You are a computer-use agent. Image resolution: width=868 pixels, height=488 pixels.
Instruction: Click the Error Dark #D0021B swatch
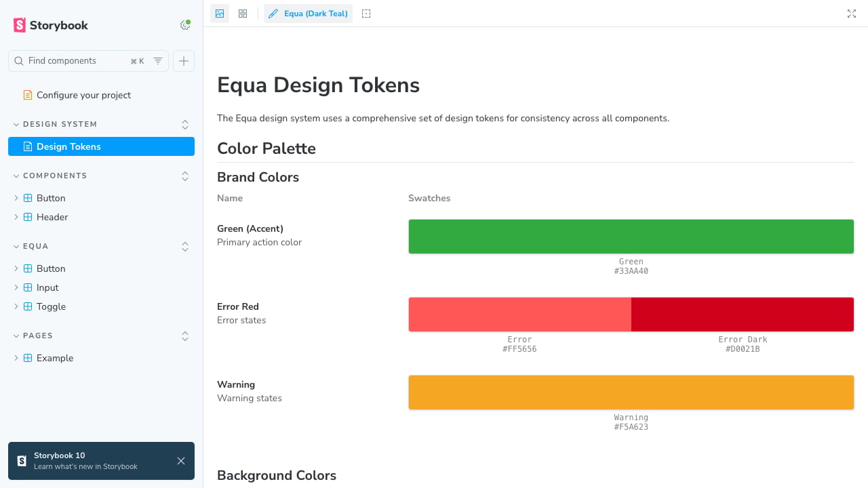[743, 314]
